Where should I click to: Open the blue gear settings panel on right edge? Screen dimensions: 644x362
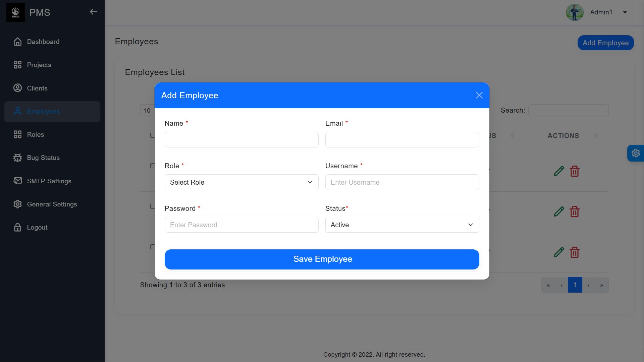[635, 153]
